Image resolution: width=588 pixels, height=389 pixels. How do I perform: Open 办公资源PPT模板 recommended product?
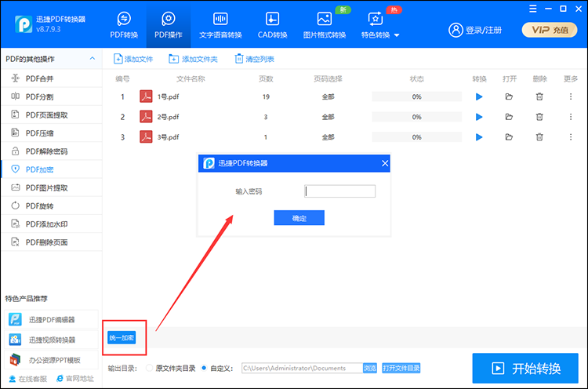coord(52,360)
